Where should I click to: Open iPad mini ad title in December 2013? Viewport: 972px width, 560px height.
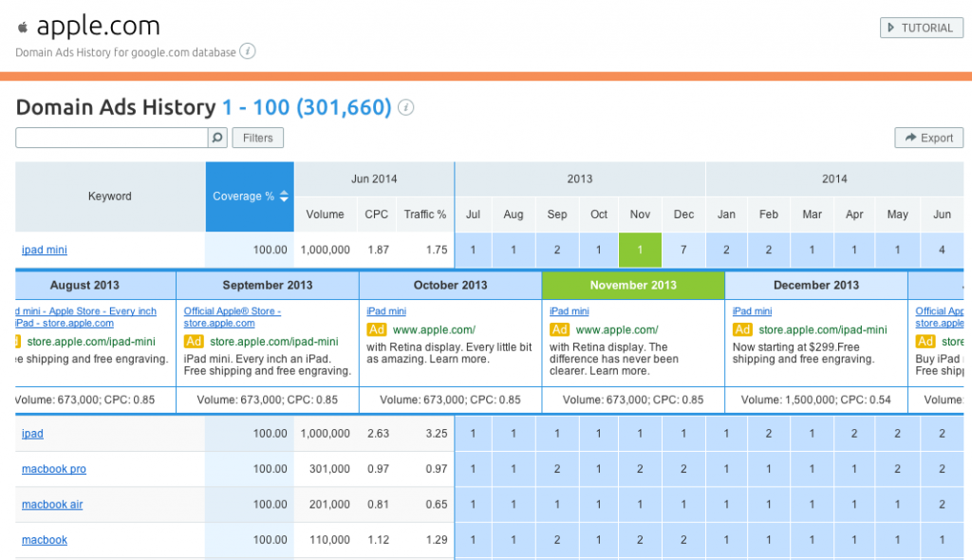pos(752,311)
